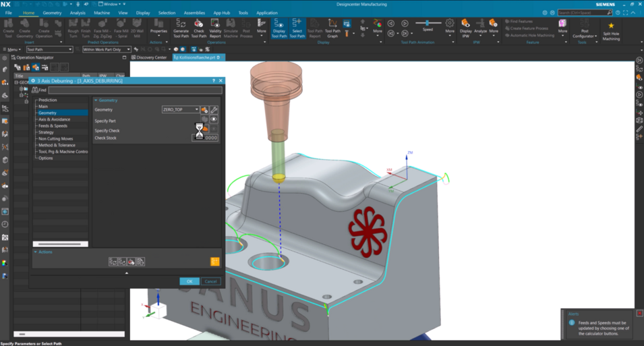Click the animation play forward button
Viewport: 644px width, 346px height.
coord(405,24)
